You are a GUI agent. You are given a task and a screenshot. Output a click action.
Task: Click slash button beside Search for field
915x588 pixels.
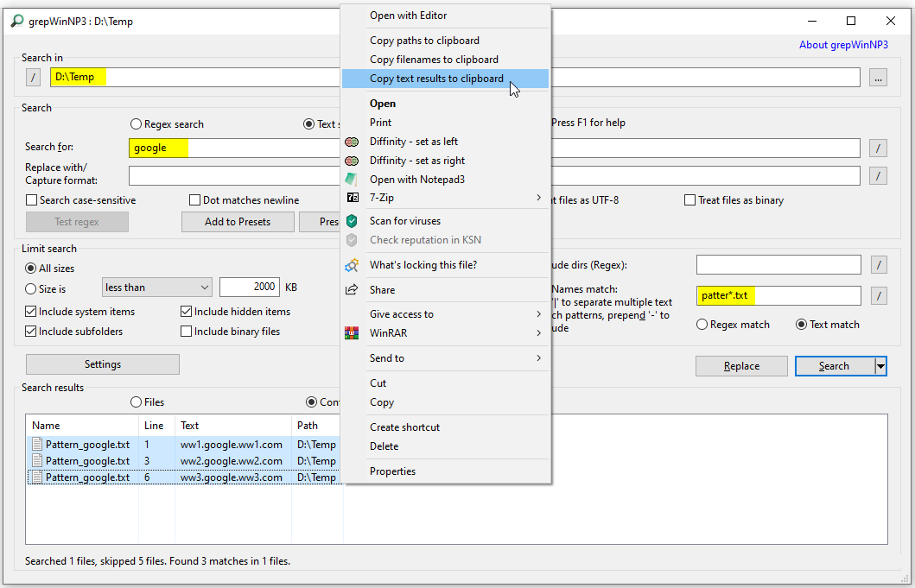pyautogui.click(x=878, y=149)
